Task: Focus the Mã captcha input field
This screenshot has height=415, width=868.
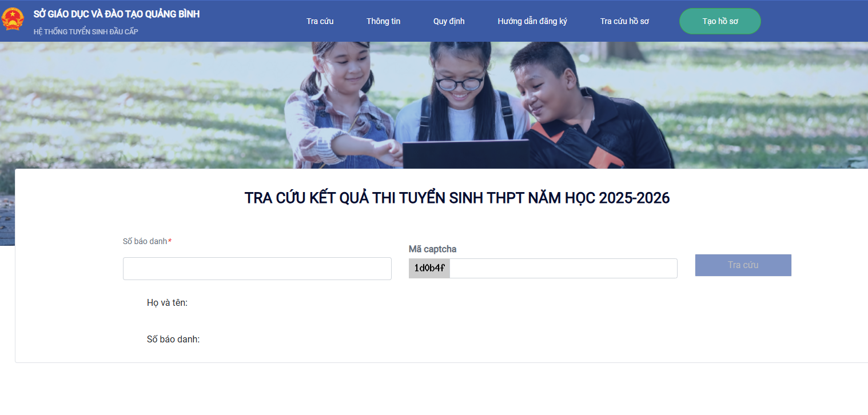Action: pos(563,268)
